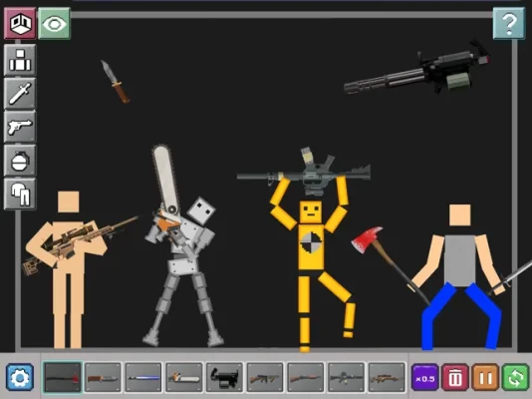Toggle the x0.5 slow motion button
The height and width of the screenshot is (399, 532).
point(425,377)
